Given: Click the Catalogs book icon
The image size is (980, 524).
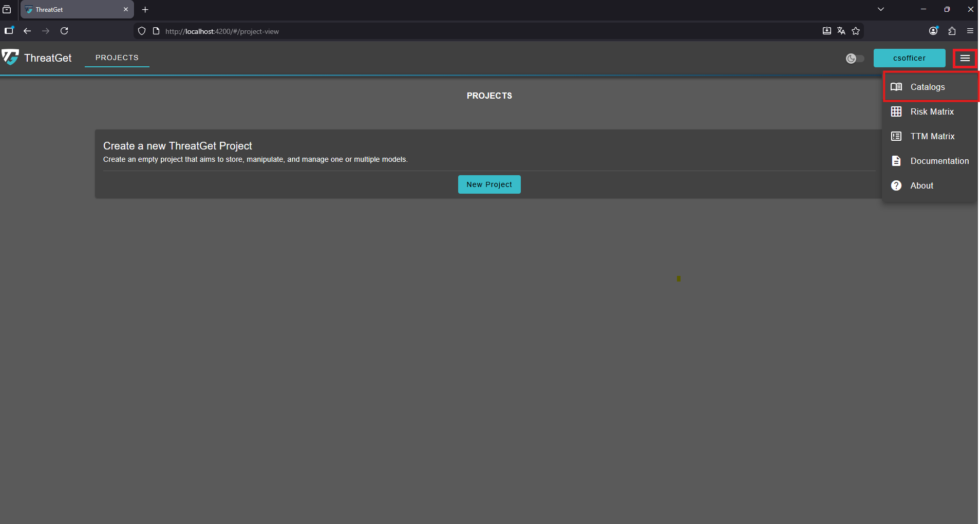Looking at the screenshot, I should click(896, 87).
